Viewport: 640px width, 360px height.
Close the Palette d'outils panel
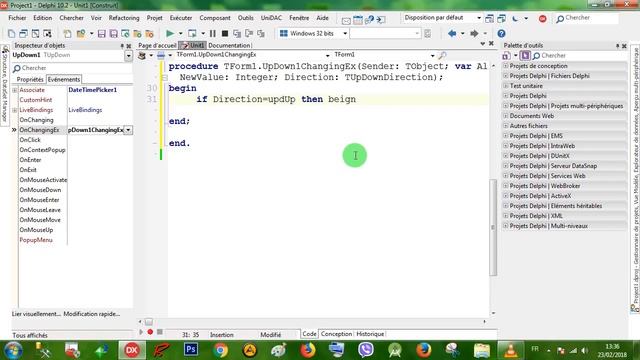(624, 46)
